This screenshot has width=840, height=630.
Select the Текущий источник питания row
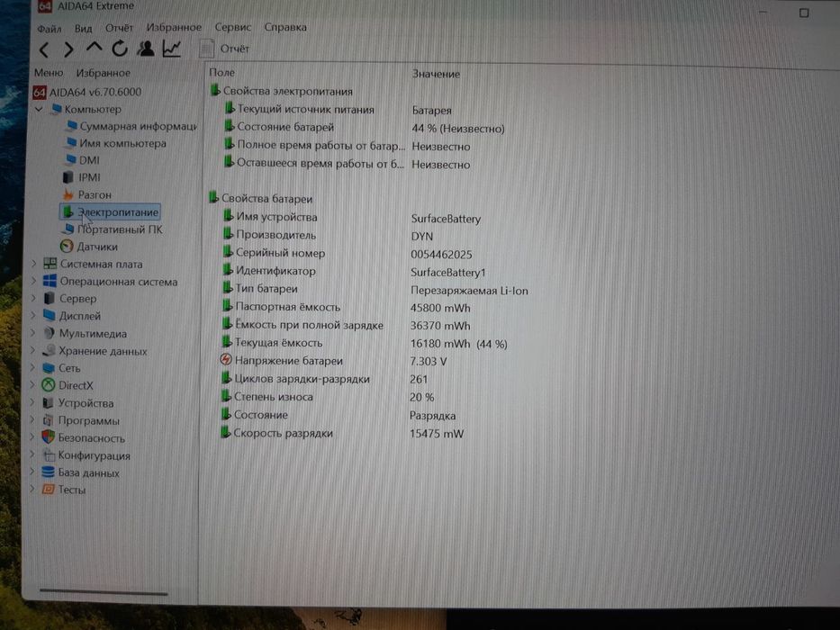click(x=338, y=109)
